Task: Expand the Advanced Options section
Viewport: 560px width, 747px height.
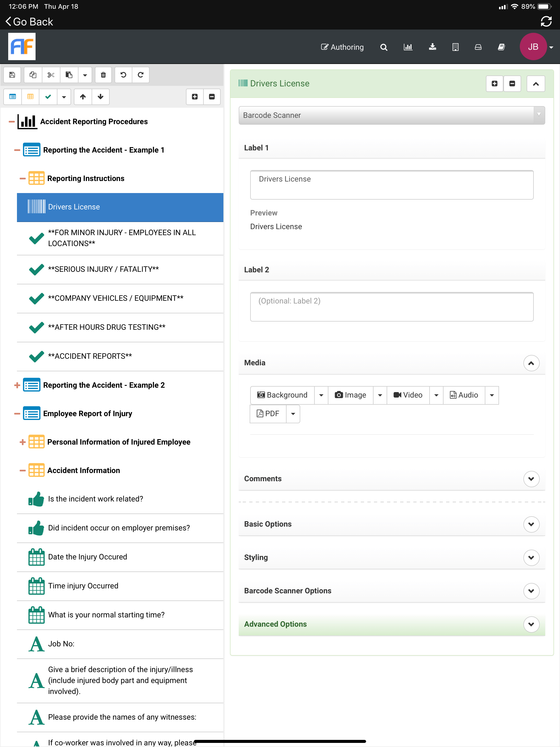Action: [x=531, y=625]
